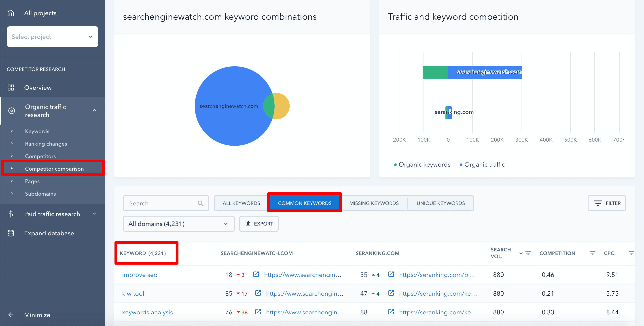Click searchenginewatch URL in improve seo row
Viewport: 644px width, 326px height.
(x=303, y=275)
